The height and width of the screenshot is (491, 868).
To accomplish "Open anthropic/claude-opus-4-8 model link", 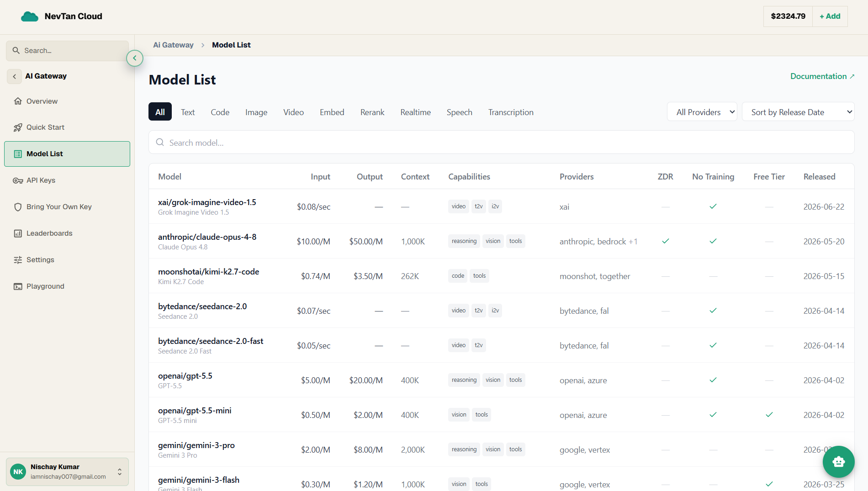I will [x=207, y=237].
